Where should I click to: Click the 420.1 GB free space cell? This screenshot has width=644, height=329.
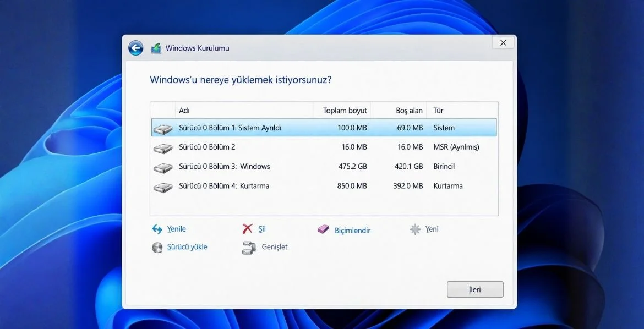408,166
